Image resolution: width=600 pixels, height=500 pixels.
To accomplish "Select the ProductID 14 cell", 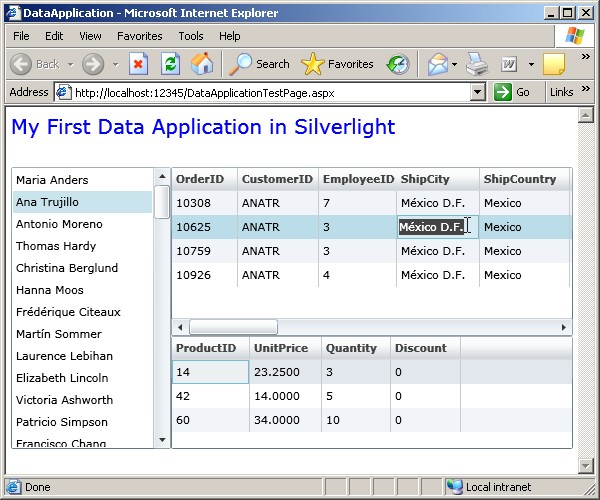I will 210,372.
